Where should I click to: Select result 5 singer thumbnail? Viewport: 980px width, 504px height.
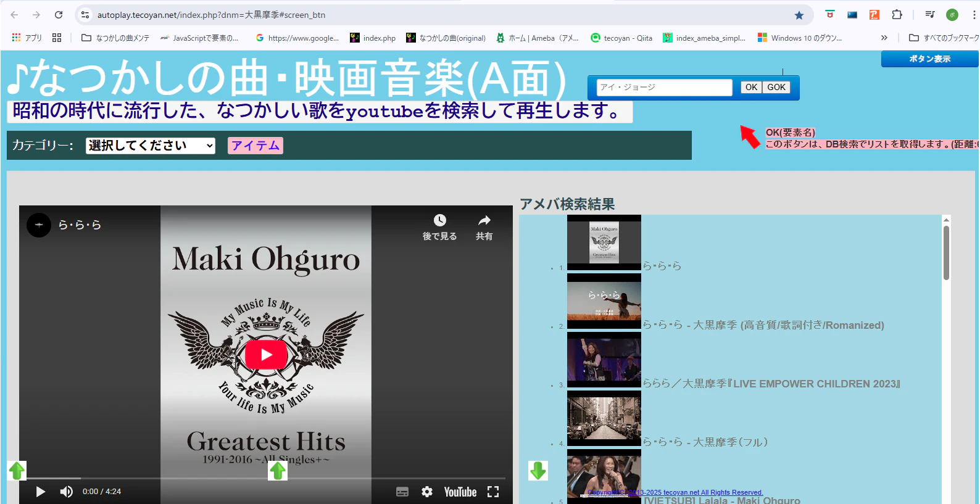(x=604, y=476)
